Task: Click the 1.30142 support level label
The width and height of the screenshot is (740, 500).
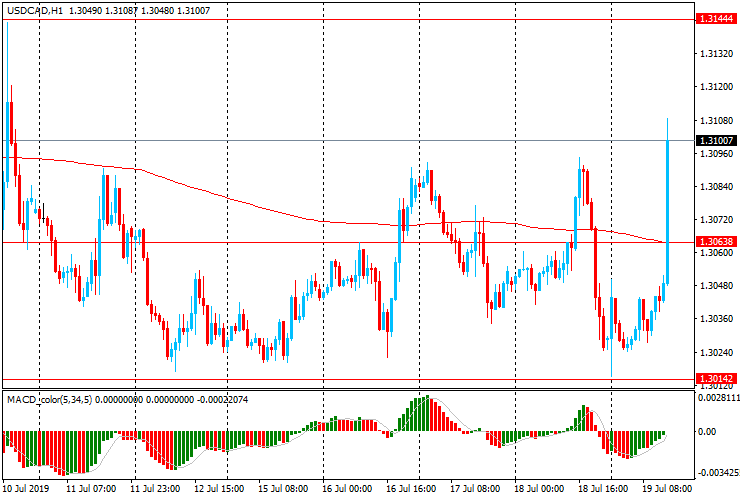Action: (x=716, y=379)
